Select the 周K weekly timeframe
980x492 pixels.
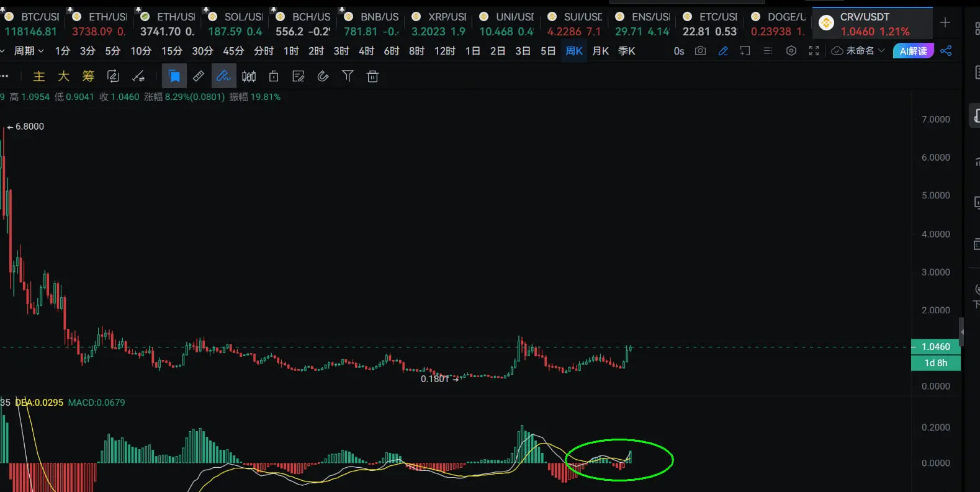tap(574, 51)
